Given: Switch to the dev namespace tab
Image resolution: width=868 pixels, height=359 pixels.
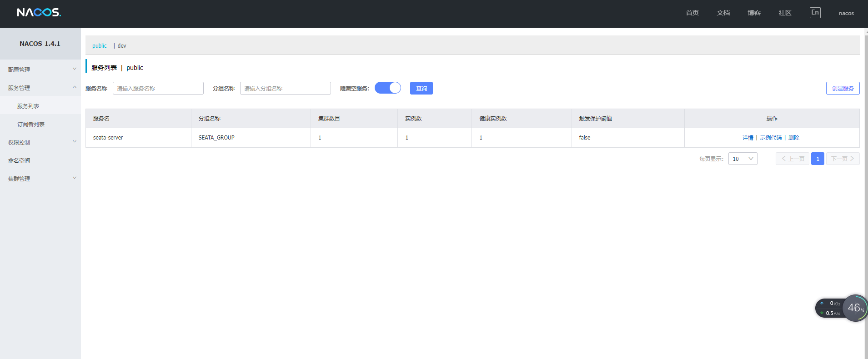Looking at the screenshot, I should point(122,45).
